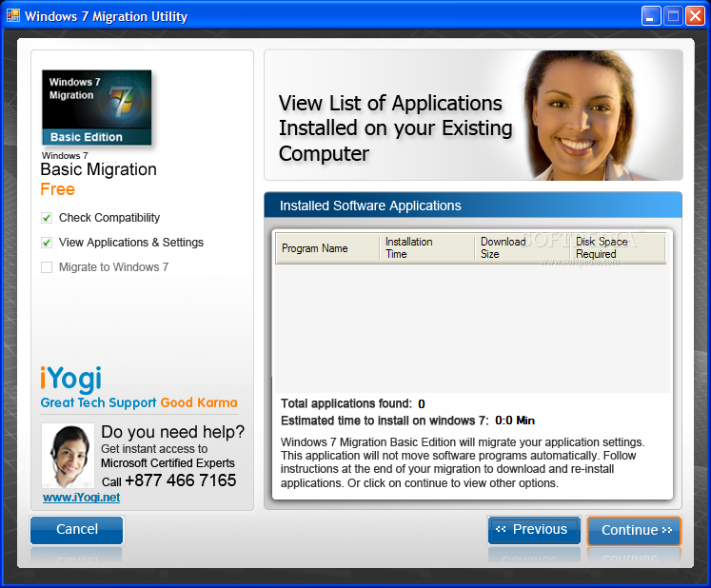Click the phone number +877 466 7165
The height and width of the screenshot is (588, 711).
(x=181, y=480)
